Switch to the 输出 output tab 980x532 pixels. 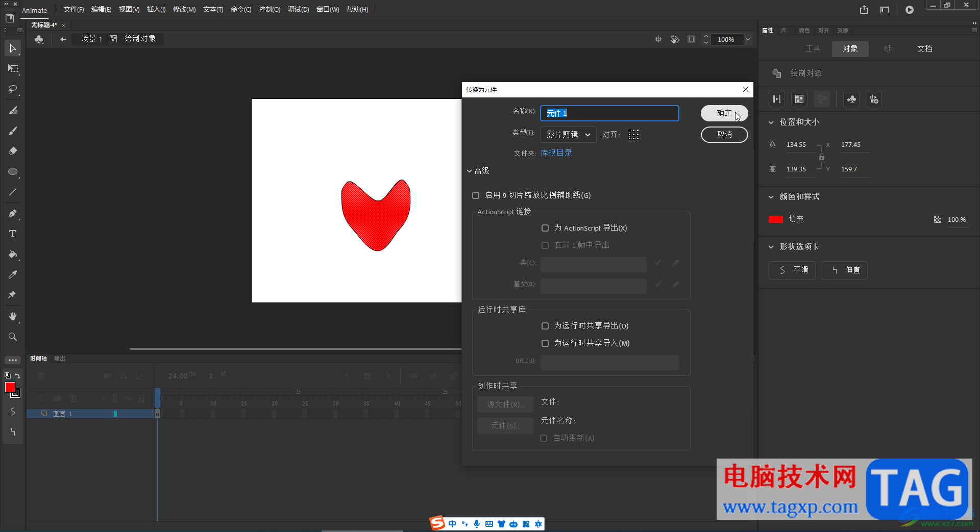60,359
